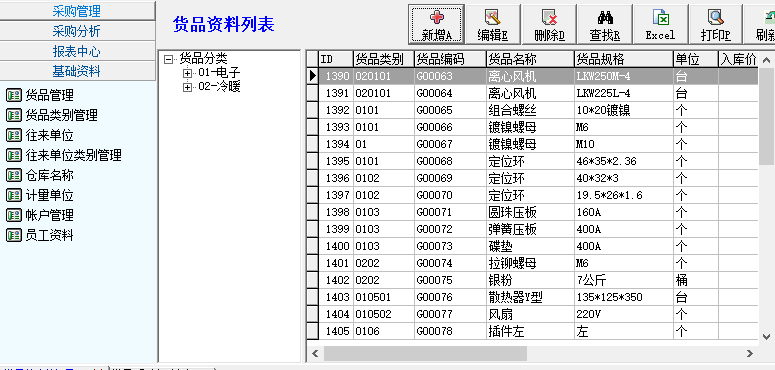Click the 查找R search binoculars button
775x370 pixels.
pos(605,24)
